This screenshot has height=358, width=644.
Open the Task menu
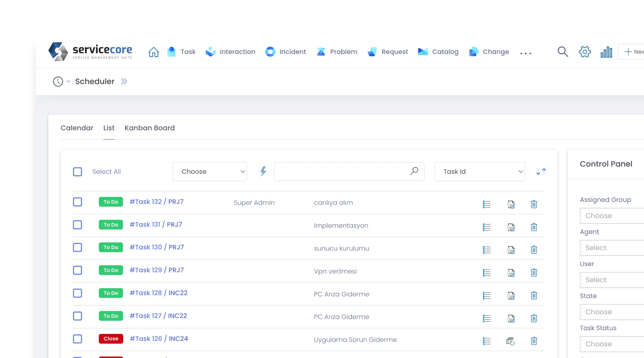[181, 52]
